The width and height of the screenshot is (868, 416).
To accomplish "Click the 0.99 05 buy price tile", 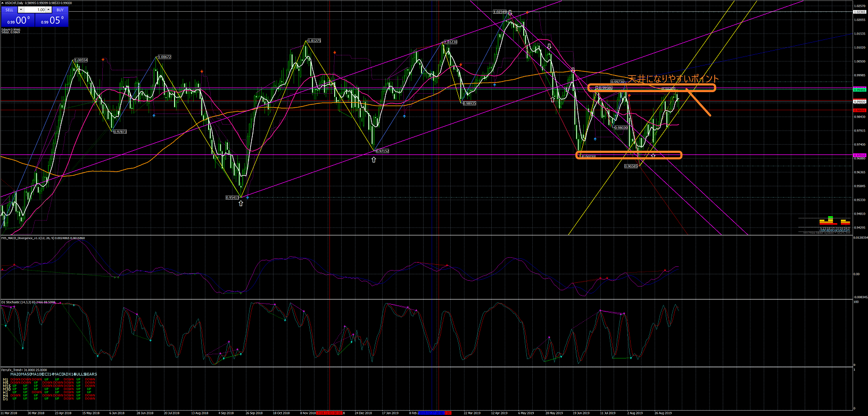I will tap(52, 20).
